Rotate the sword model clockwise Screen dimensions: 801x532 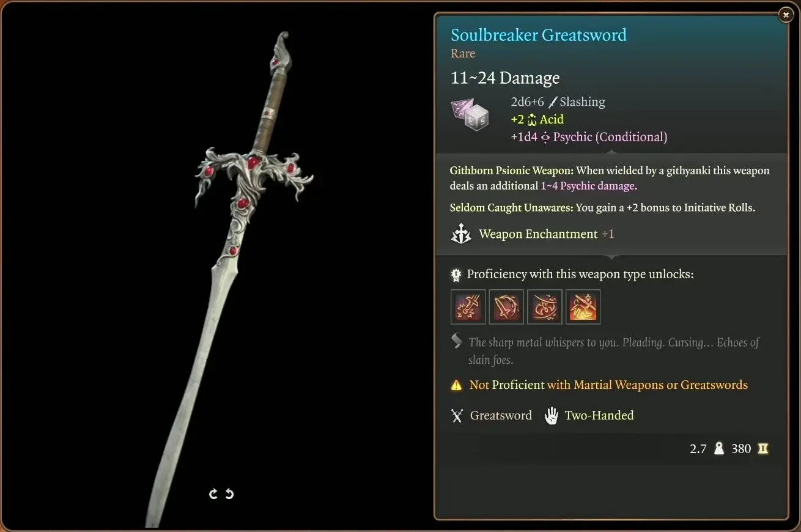pos(213,493)
